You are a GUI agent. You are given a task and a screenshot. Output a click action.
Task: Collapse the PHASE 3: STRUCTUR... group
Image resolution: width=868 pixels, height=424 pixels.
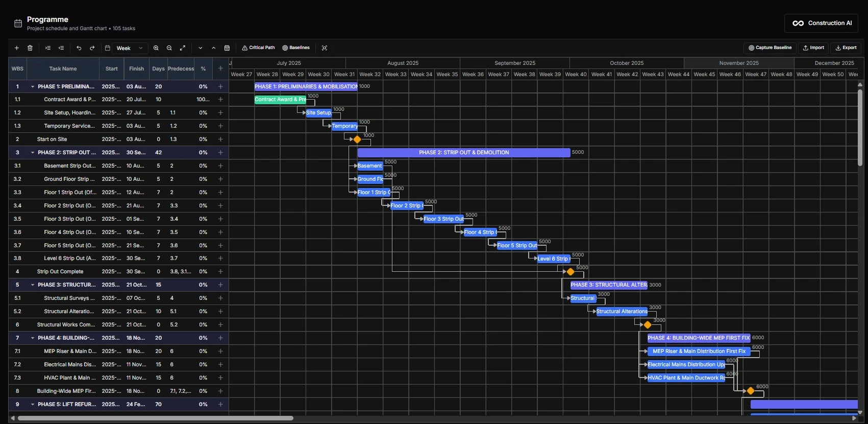tap(33, 285)
